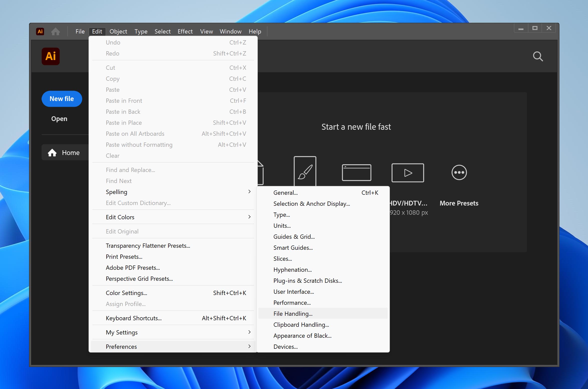The width and height of the screenshot is (588, 389).
Task: Expand the My Settings submenu
Action: [173, 332]
